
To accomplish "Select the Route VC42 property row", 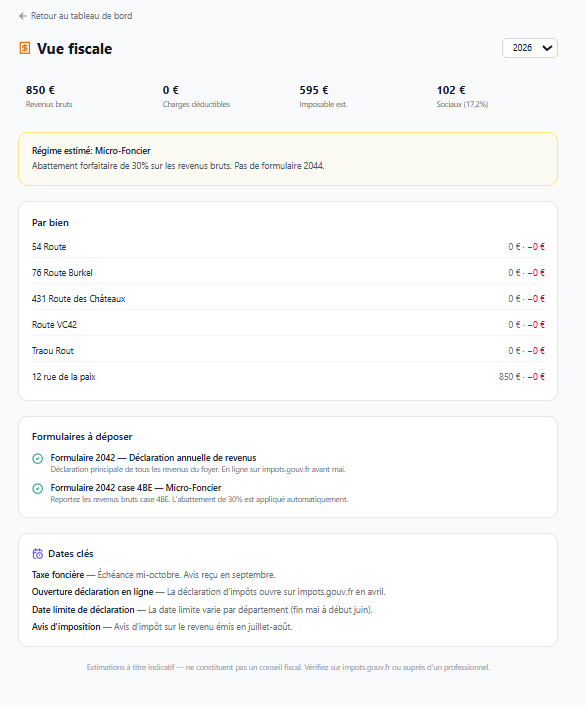I will 288,325.
